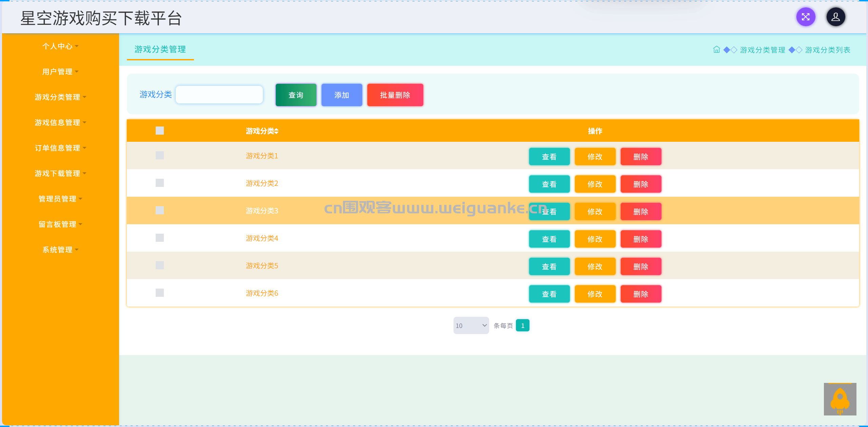This screenshot has height=427, width=868.
Task: Select the 游戏分类管理 tab heading
Action: click(160, 50)
